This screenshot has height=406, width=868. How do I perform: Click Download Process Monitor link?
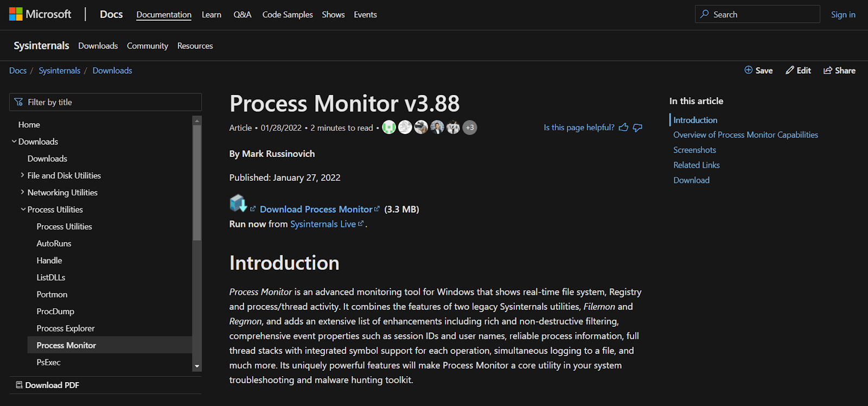coord(316,209)
